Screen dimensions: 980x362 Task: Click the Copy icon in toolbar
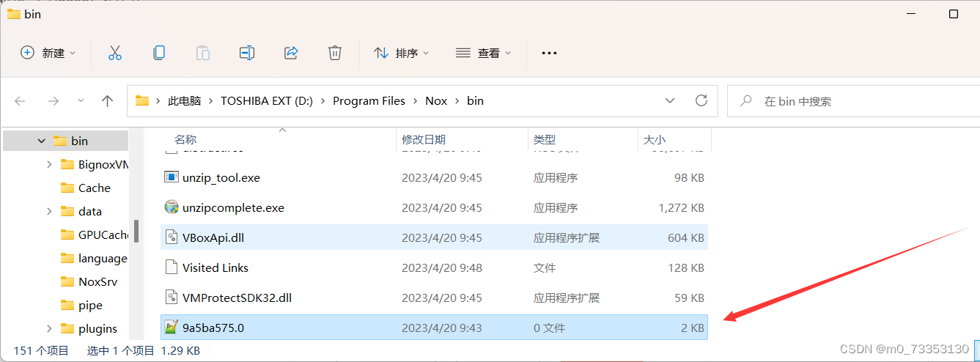(x=159, y=53)
